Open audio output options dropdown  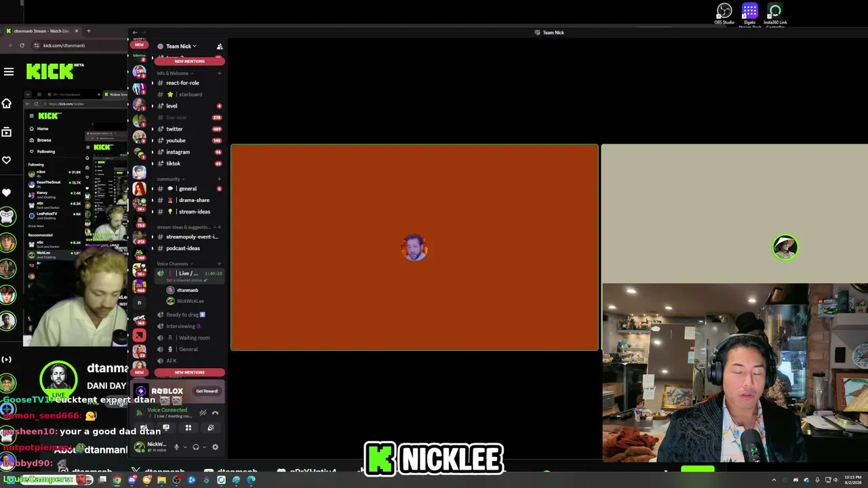tap(204, 447)
